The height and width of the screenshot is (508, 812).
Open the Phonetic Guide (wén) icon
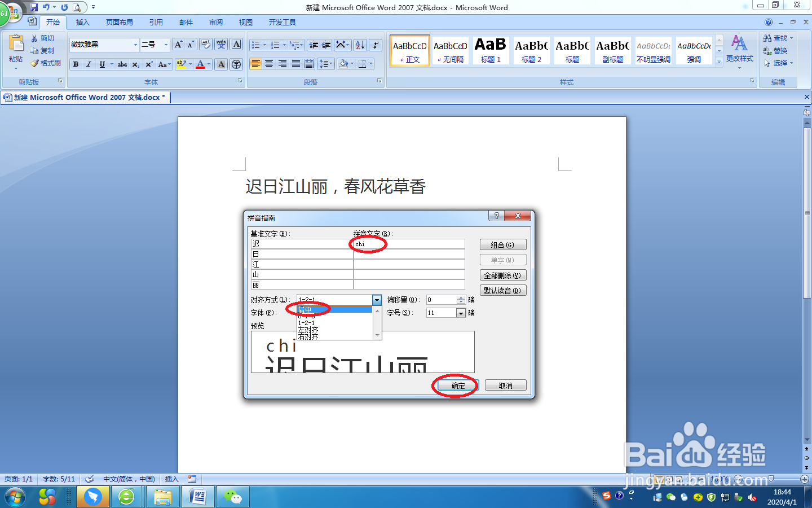point(221,45)
